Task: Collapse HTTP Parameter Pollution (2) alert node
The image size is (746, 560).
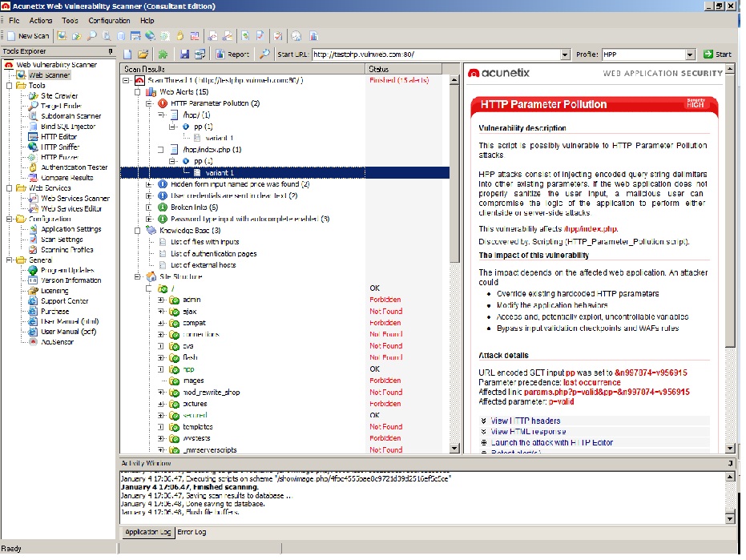Action: [x=149, y=103]
